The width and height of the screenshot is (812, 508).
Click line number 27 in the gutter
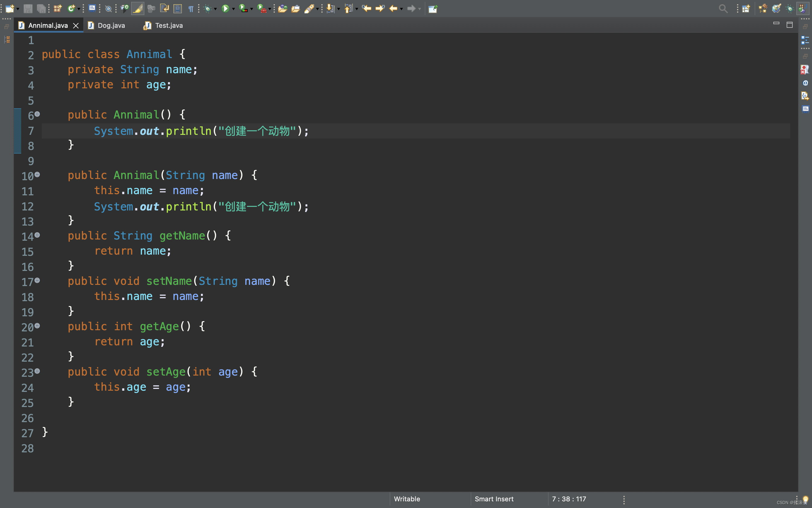27,433
